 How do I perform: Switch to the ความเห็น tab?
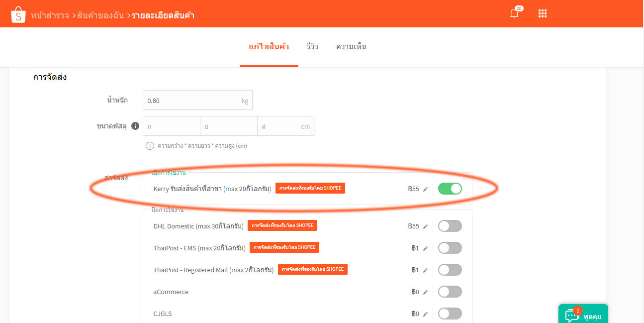click(351, 47)
